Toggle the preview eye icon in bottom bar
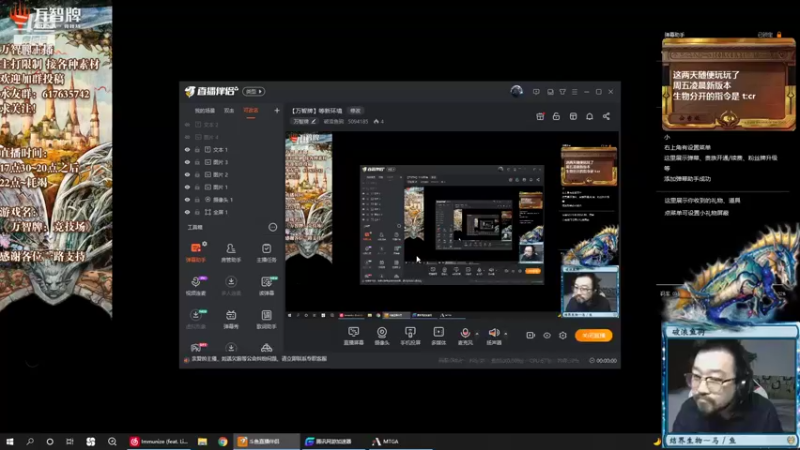800x450 pixels. 546,335
